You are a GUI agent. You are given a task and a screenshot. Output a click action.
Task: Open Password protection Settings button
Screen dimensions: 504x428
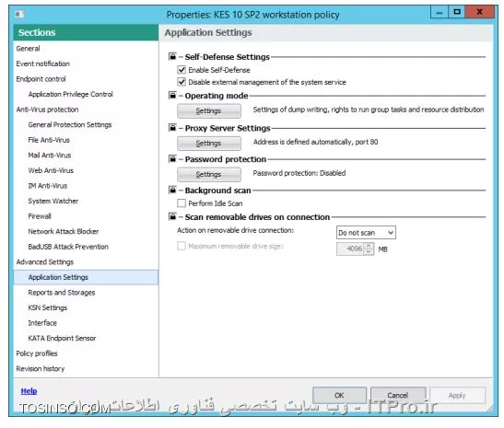(x=209, y=174)
